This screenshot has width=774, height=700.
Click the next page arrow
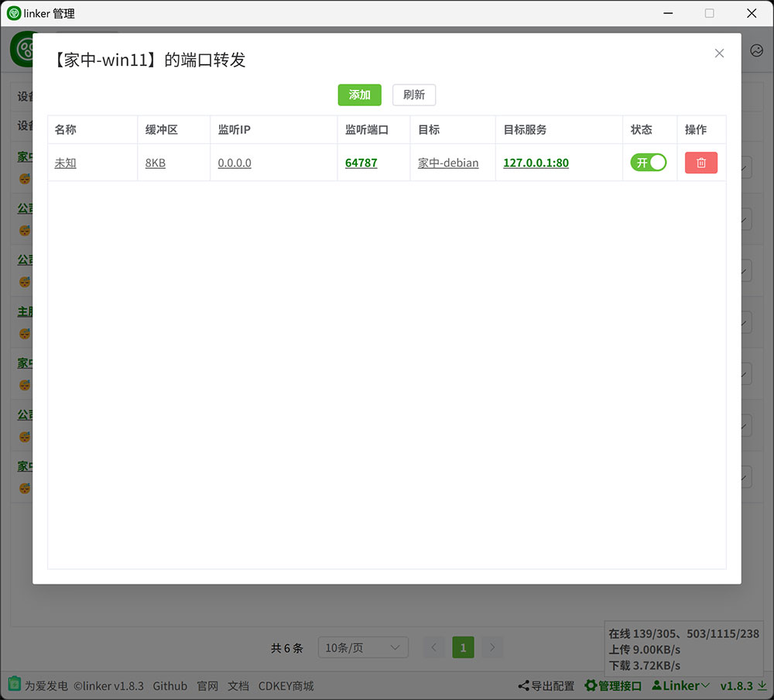[x=492, y=648]
